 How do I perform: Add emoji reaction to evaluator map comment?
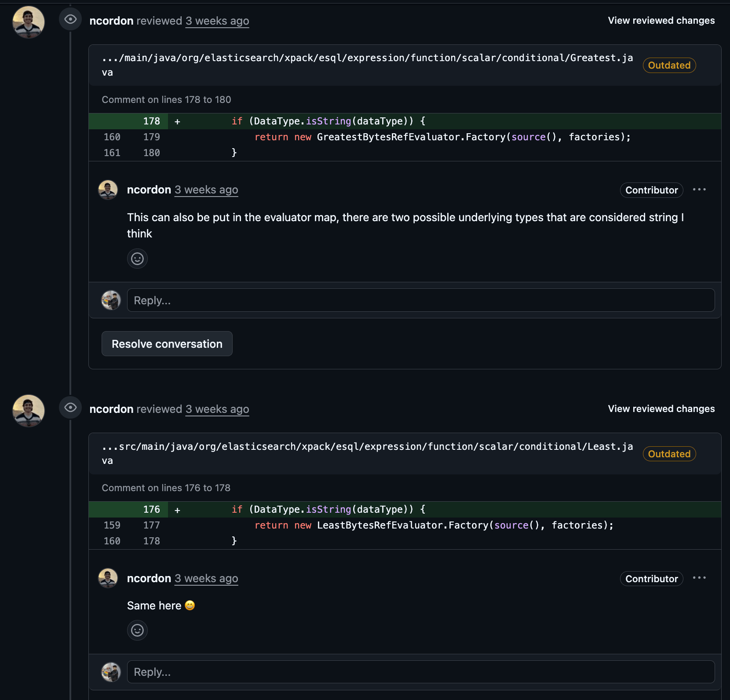(137, 259)
